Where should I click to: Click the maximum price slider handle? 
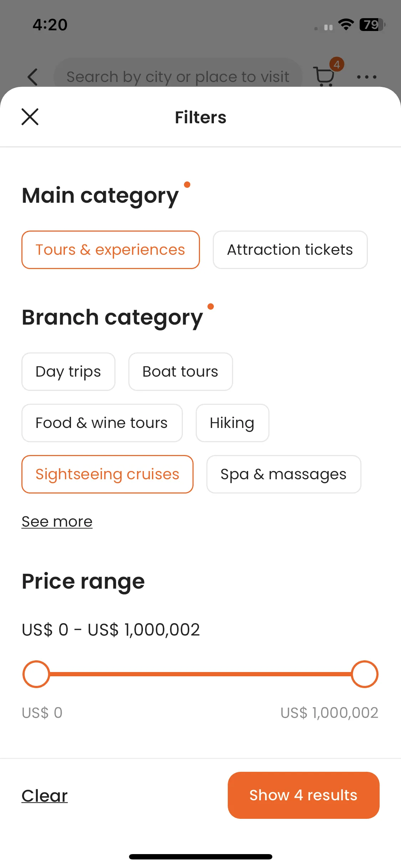365,674
